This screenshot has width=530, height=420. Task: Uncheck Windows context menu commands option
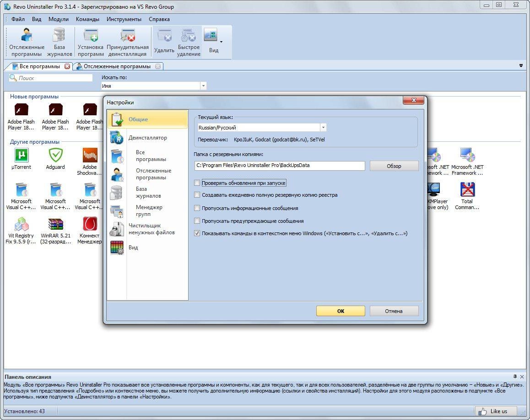pyautogui.click(x=197, y=233)
